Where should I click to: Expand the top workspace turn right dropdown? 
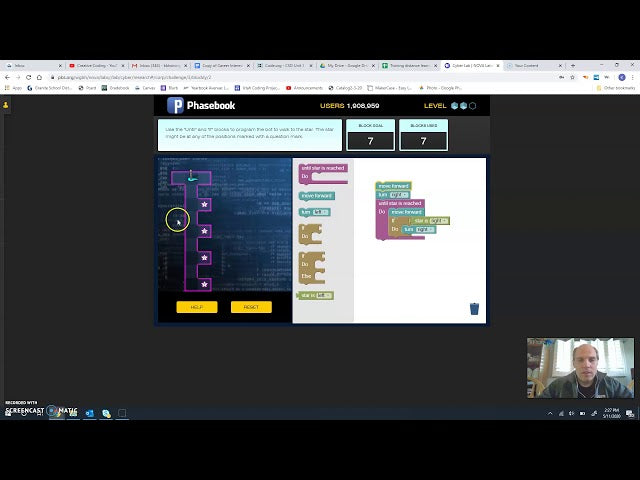coord(399,194)
